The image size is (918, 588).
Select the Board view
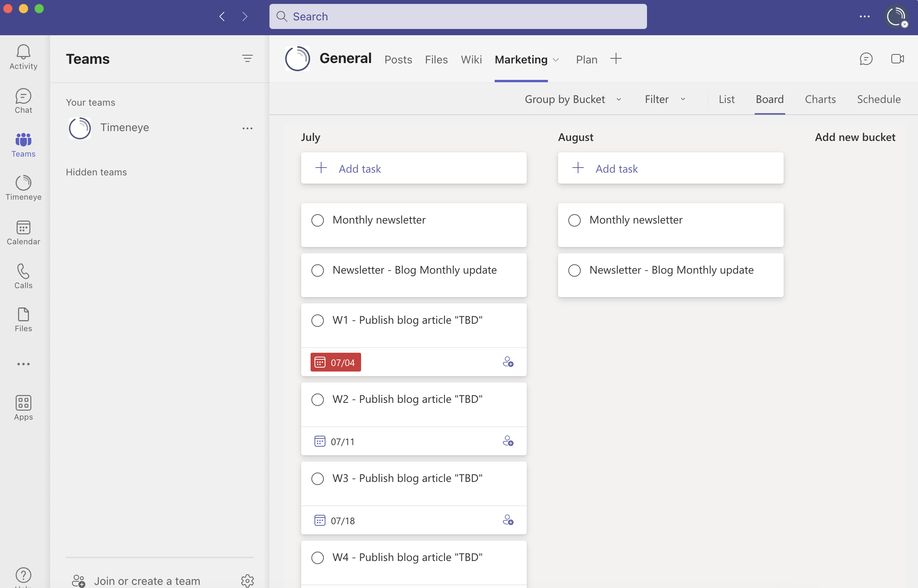770,99
